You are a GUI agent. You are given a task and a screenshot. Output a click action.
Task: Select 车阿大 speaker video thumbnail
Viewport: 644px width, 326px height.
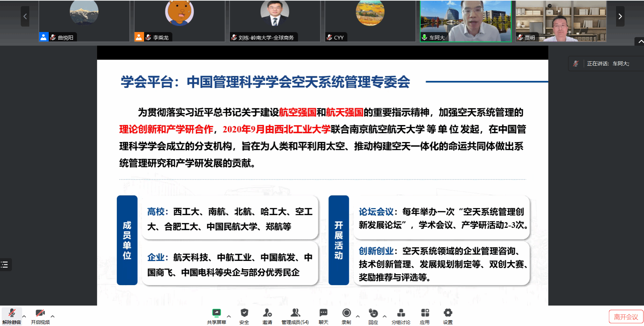465,21
